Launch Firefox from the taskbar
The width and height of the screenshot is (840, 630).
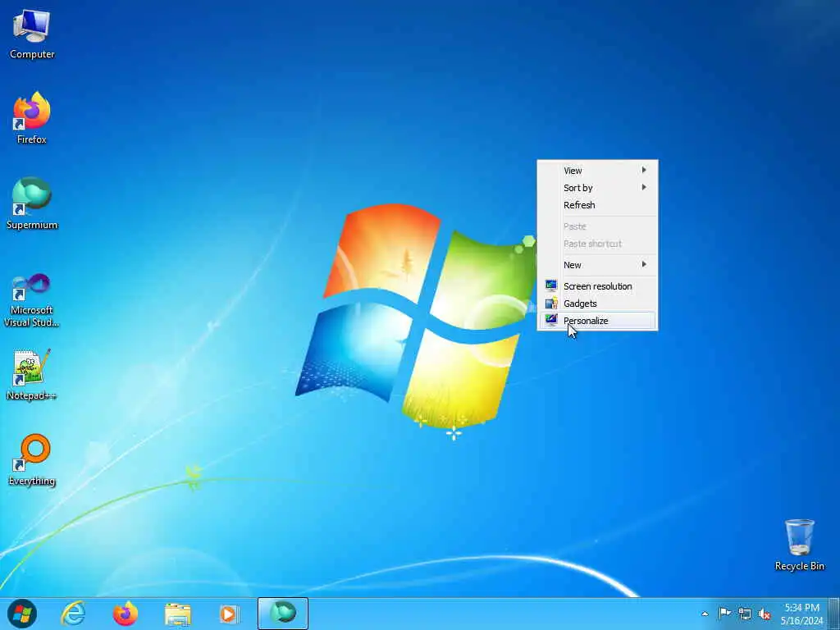tap(126, 614)
